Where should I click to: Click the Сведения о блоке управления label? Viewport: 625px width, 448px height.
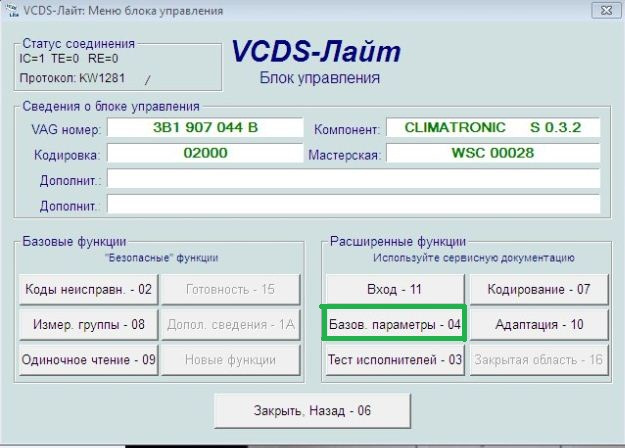click(111, 106)
